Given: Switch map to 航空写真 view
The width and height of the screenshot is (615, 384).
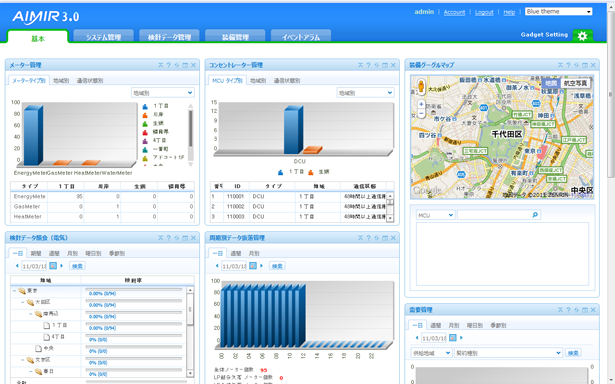Looking at the screenshot, I should (575, 83).
